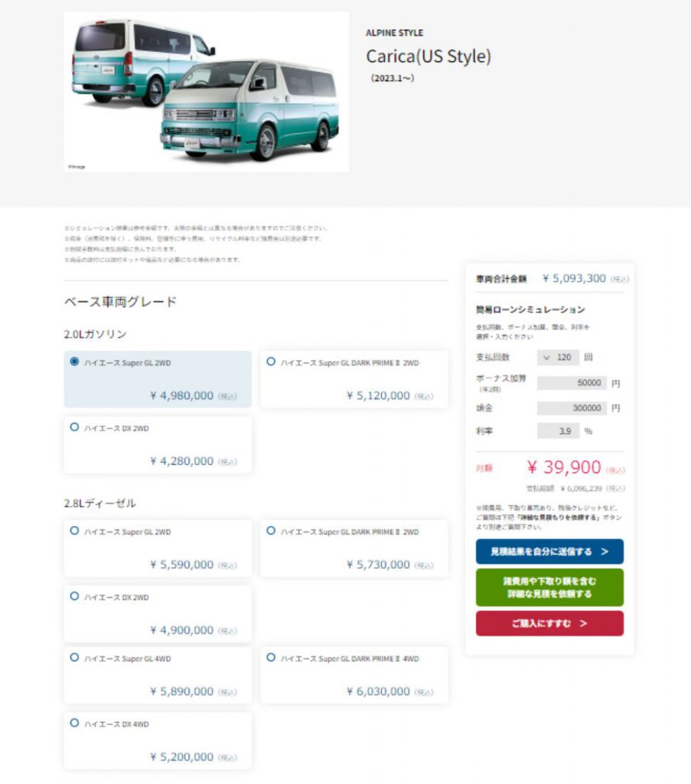691x784 pixels.
Task: Click the Carica(US Style) title text
Action: coord(429,56)
